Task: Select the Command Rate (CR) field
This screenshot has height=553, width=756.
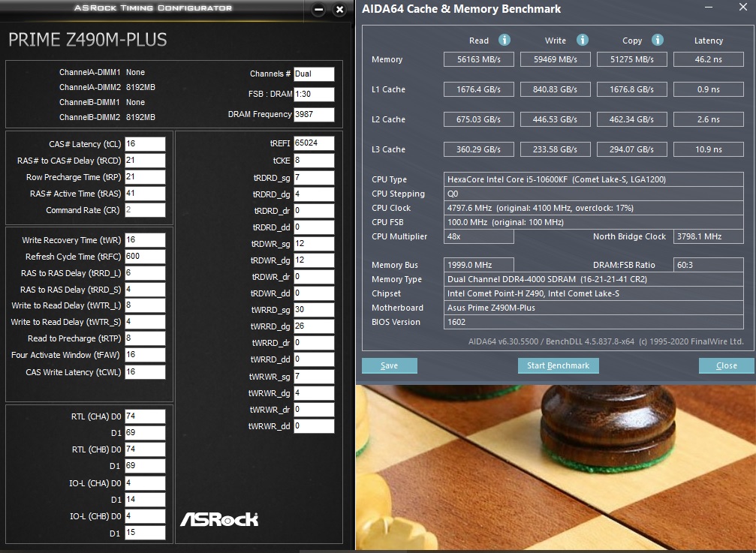Action: (145, 210)
